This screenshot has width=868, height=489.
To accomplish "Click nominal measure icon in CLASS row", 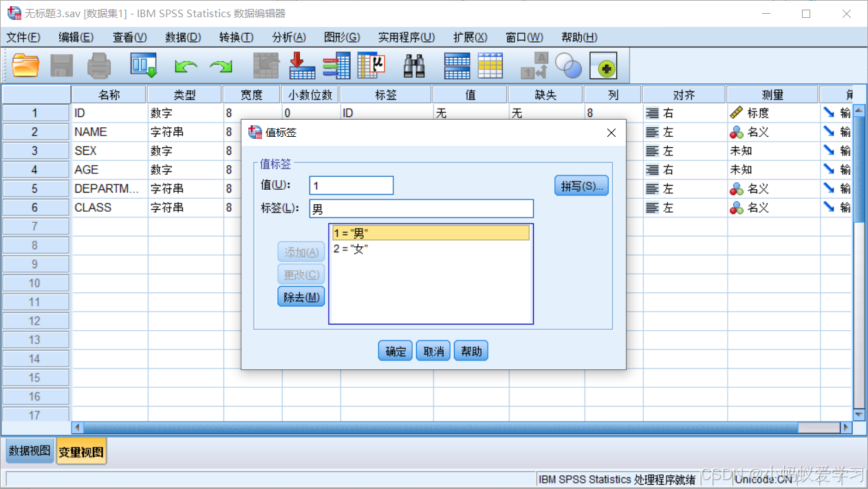I will [737, 208].
